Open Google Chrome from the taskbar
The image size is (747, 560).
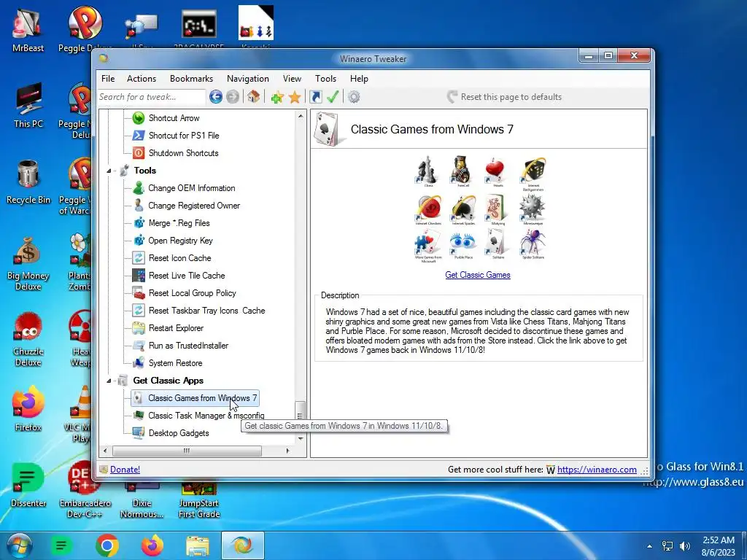click(107, 545)
